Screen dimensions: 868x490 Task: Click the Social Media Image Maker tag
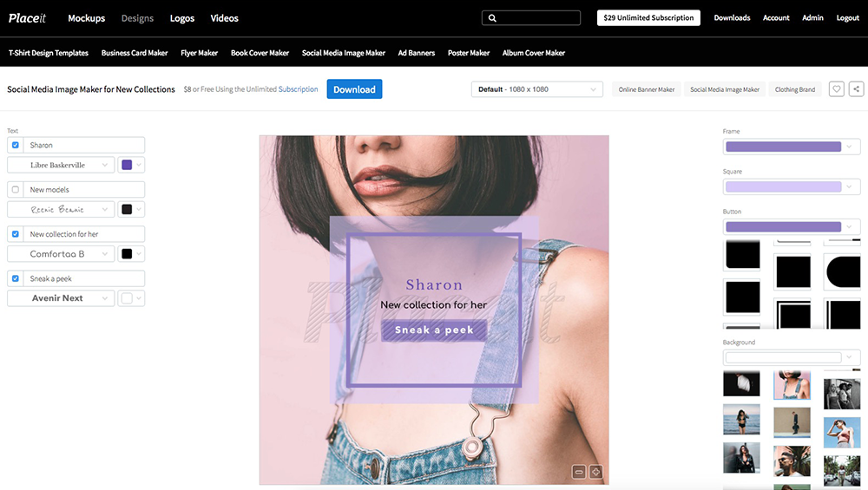click(725, 89)
